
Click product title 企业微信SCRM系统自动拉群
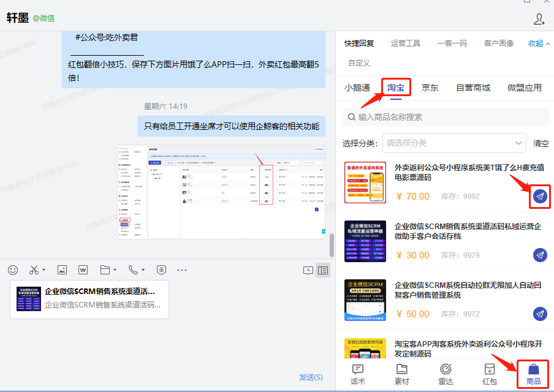[x=468, y=290]
